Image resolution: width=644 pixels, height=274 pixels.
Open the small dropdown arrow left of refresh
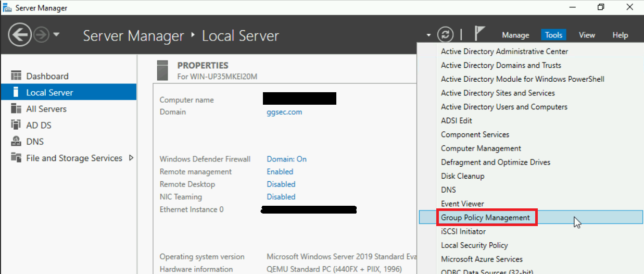428,35
